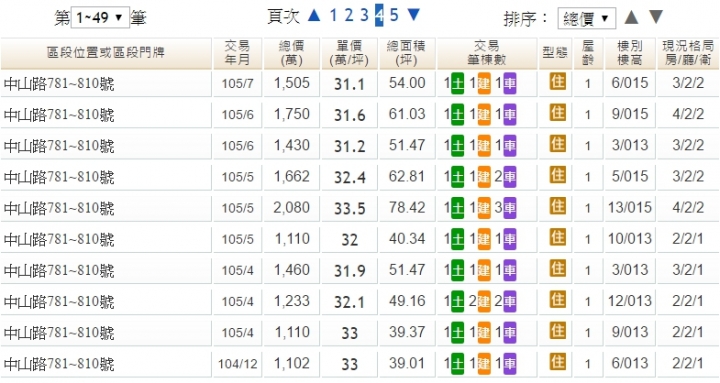Select layout 4/2/2 in 1,750 row
Image resolution: width=720 pixels, height=383 pixels.
pos(688,115)
